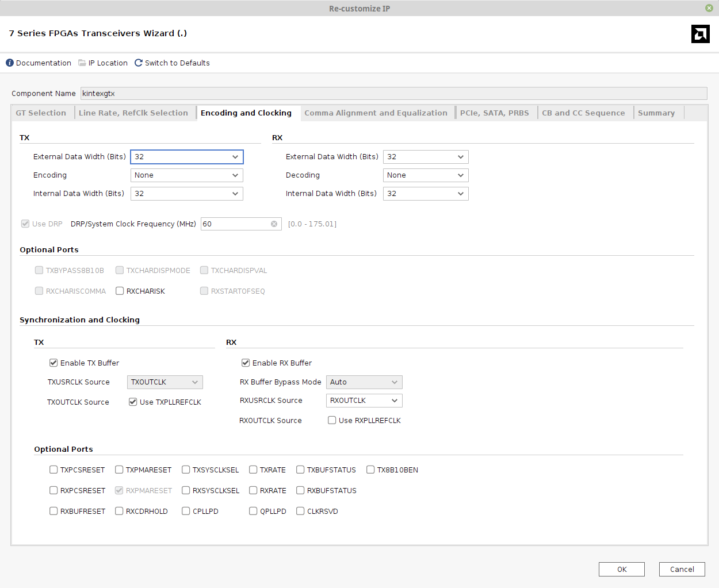719x588 pixels.
Task: Click the Xilinx logo in the top-right corner
Action: tap(700, 34)
